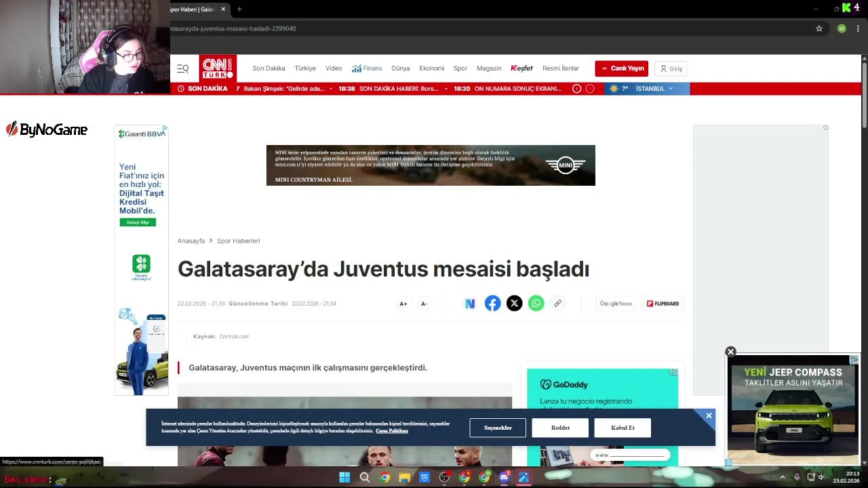Close the Jeep Compass floating ad
The height and width of the screenshot is (488, 868).
click(730, 352)
